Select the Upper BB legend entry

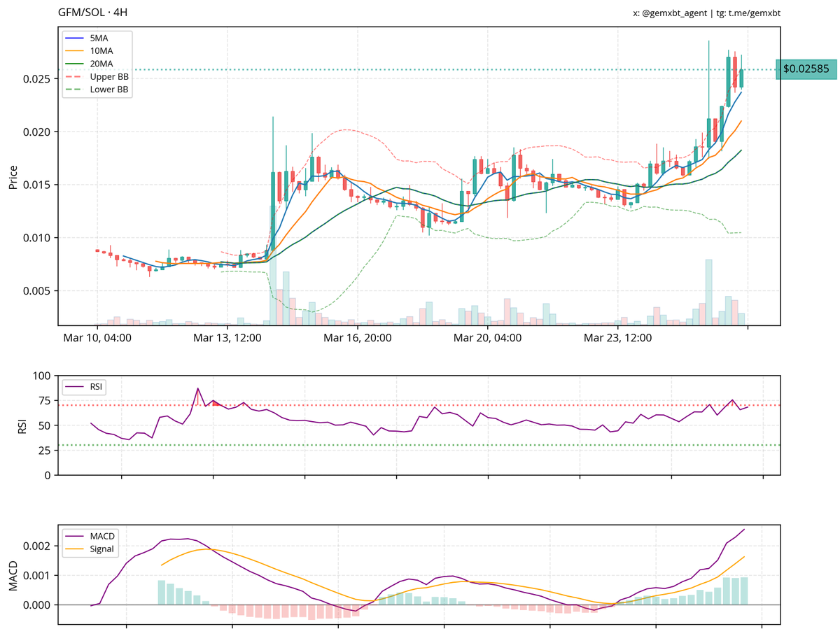pyautogui.click(x=97, y=76)
